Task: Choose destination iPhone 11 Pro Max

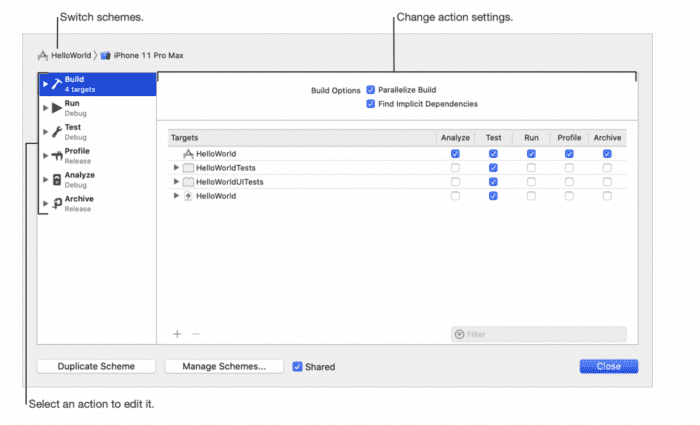Action: coord(148,55)
